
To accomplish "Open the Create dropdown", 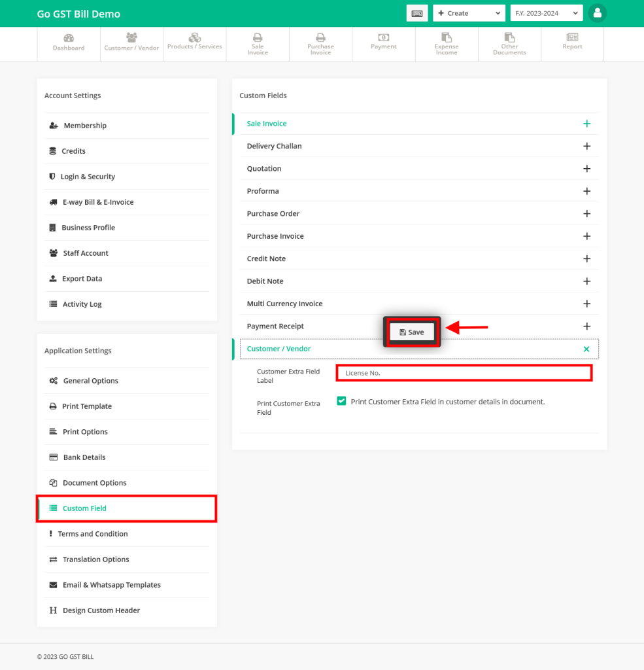I will (x=469, y=12).
